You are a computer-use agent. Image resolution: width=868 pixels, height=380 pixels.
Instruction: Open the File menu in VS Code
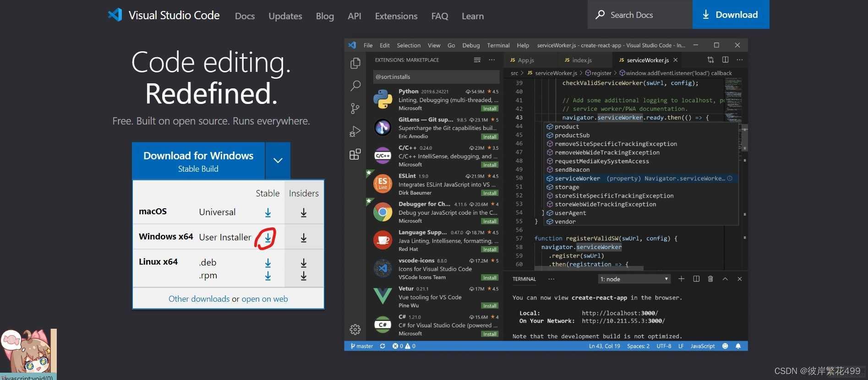[x=368, y=45]
